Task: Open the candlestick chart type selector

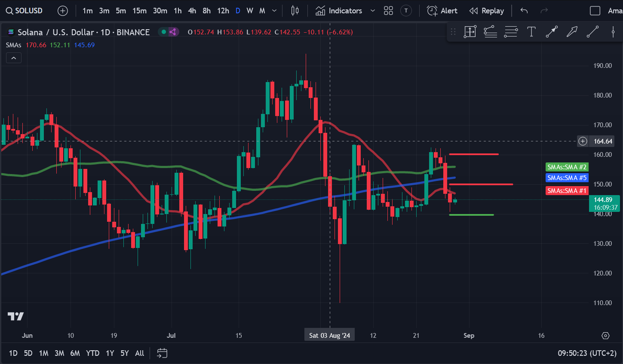Action: 295,11
